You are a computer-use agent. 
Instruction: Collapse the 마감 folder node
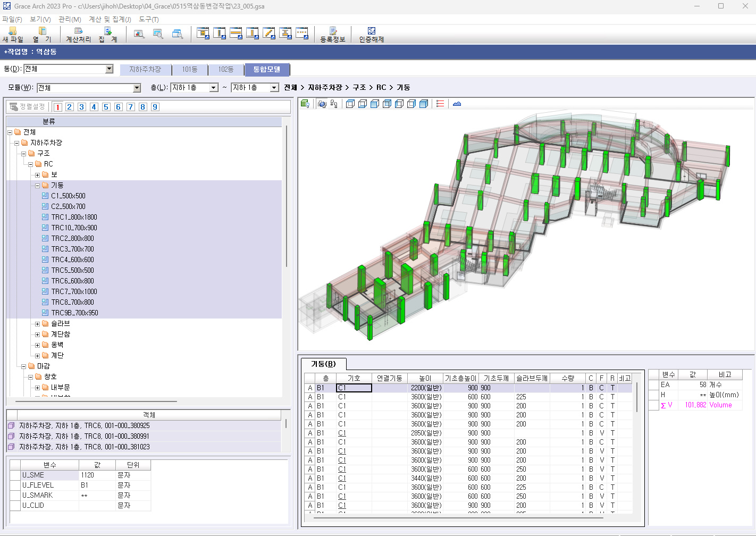[23, 366]
